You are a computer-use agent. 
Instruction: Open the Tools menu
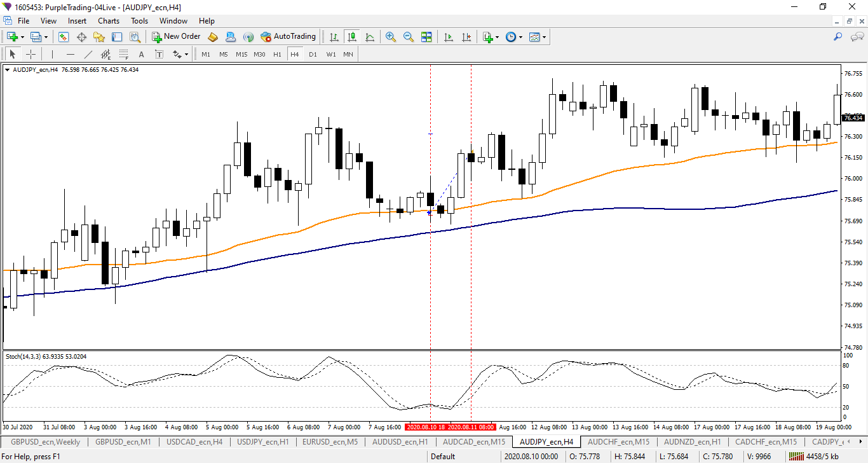point(139,21)
